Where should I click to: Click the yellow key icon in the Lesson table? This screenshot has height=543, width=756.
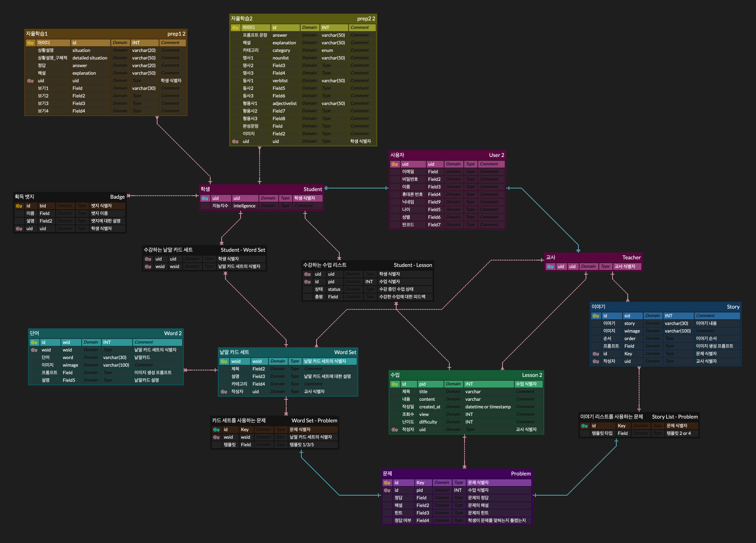click(x=395, y=384)
